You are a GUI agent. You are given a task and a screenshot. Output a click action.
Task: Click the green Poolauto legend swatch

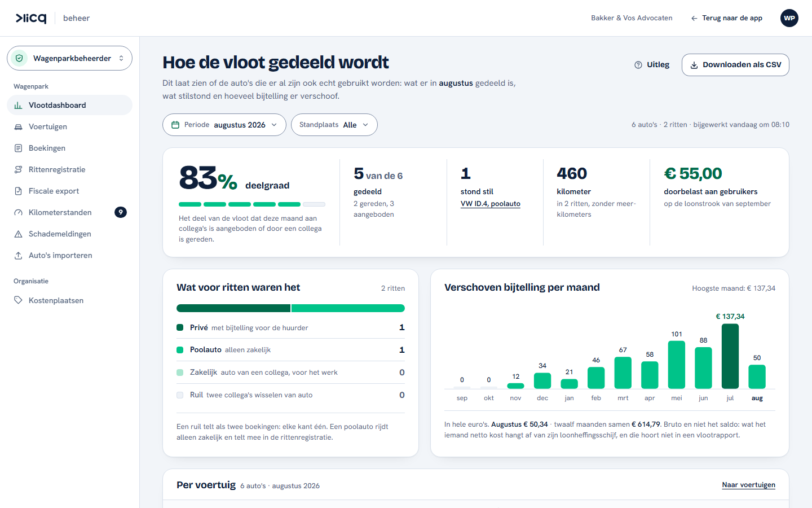tap(180, 350)
